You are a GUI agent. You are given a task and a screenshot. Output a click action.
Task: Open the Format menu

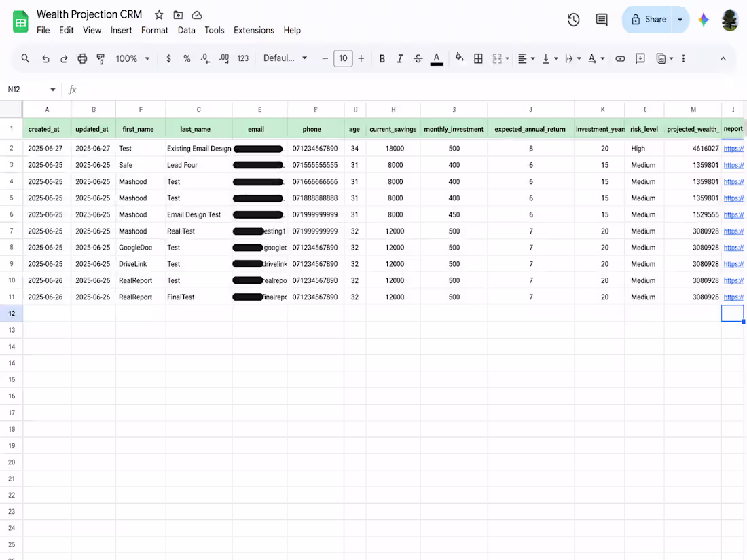154,30
